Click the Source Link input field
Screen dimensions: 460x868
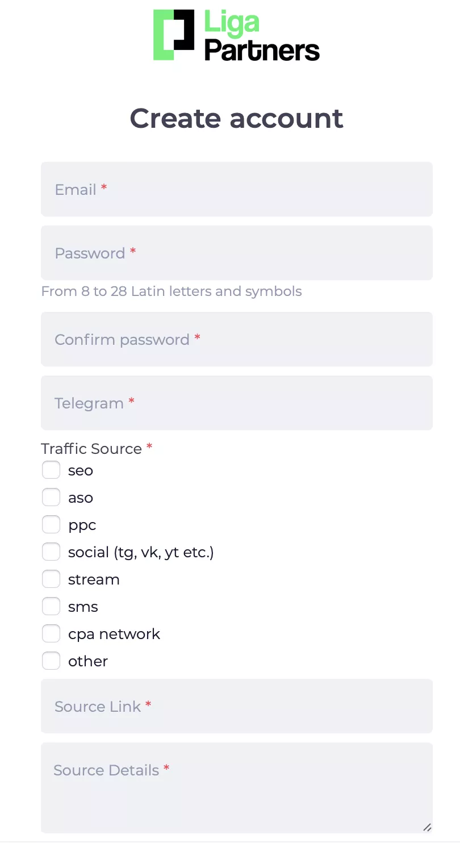(236, 706)
